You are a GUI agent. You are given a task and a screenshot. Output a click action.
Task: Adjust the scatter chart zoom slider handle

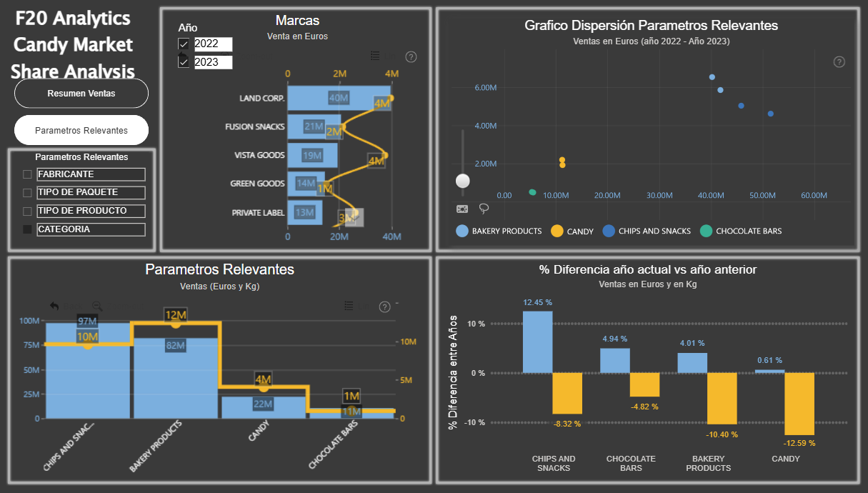(x=463, y=181)
